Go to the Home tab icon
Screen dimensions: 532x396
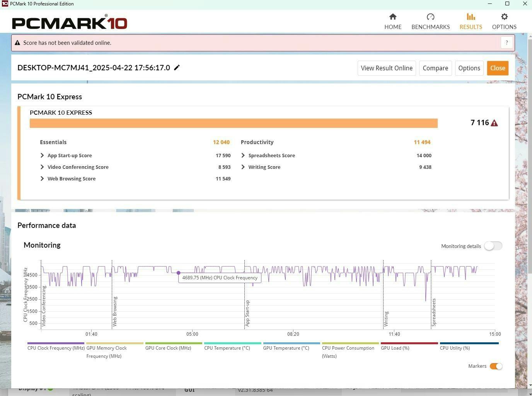point(393,17)
